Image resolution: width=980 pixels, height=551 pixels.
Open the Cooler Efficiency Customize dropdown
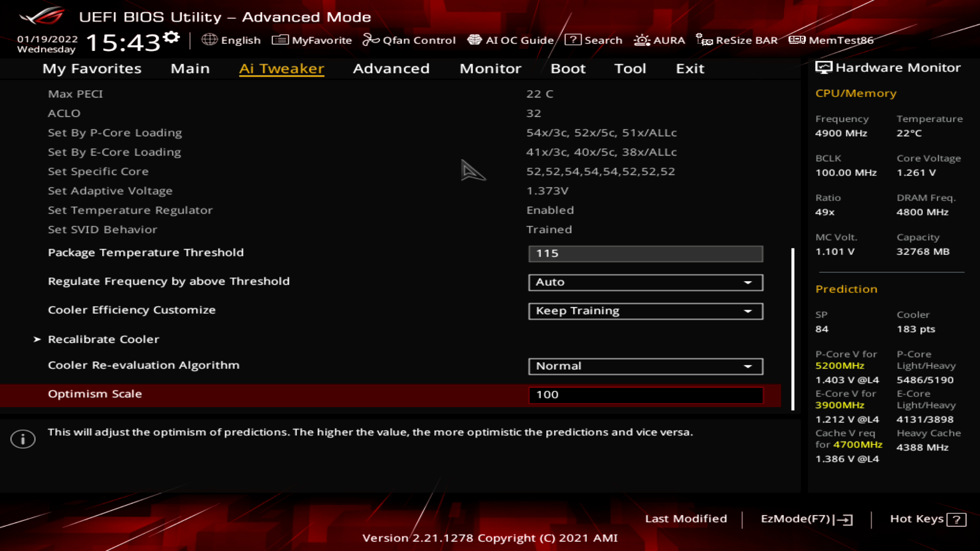coord(645,311)
